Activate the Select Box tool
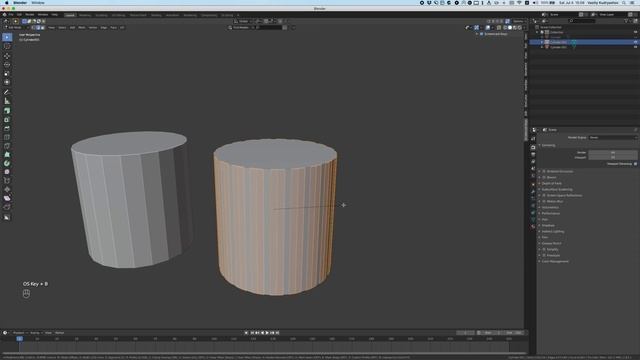This screenshot has width=640, height=360. coord(7,37)
